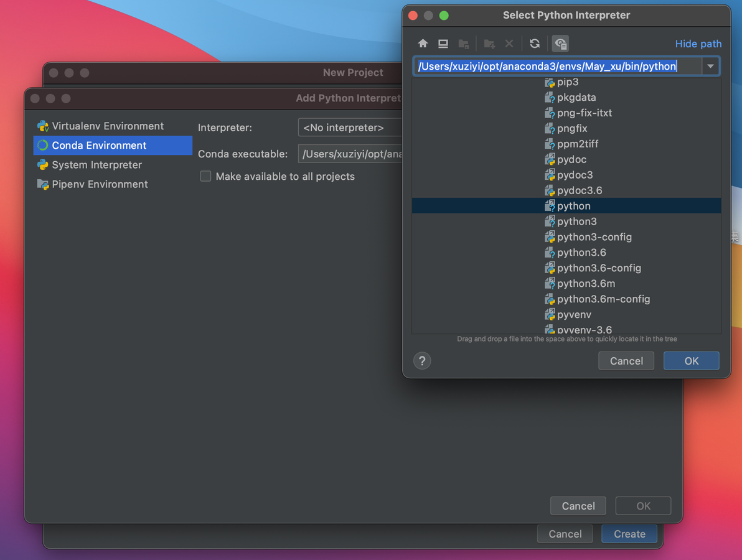Select png-fix-itxt file row
Viewport: 742px width, 560px height.
(566, 113)
